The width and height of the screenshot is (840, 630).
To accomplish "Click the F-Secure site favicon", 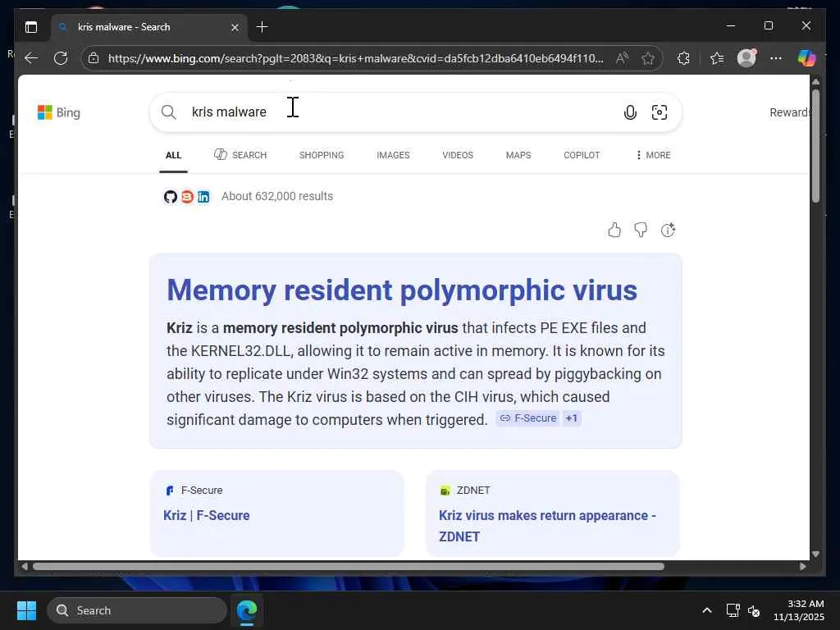I will [170, 491].
